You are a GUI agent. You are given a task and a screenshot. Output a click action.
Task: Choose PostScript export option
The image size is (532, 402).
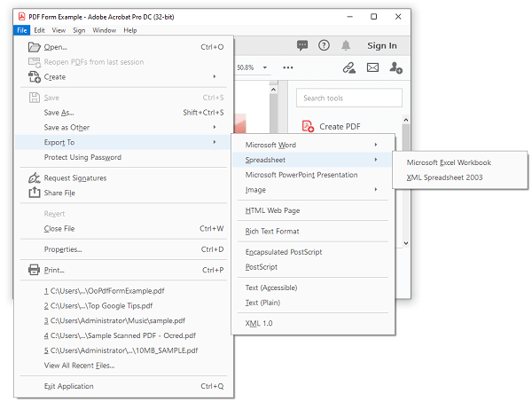[313, 267]
